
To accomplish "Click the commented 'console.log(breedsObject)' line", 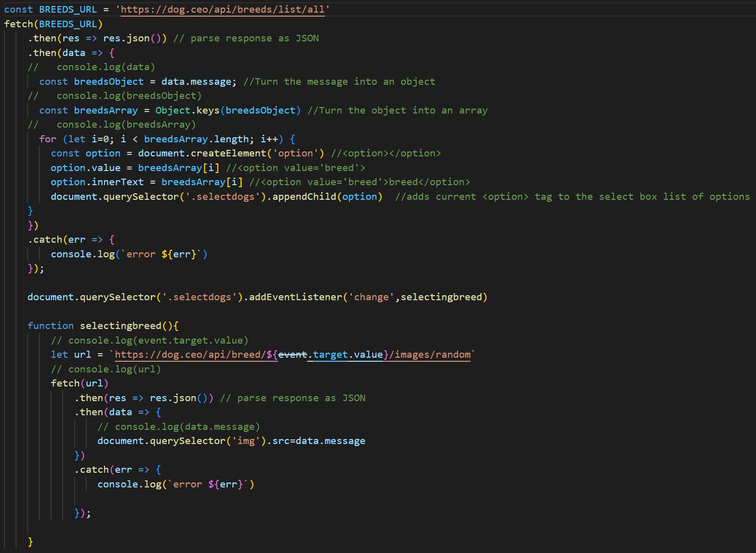I will pyautogui.click(x=115, y=96).
